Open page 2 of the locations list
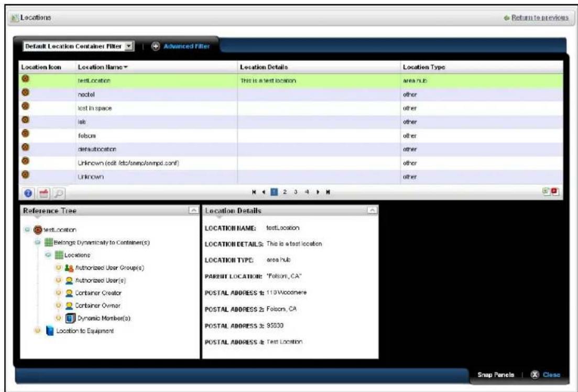This screenshot has height=392, width=578. (285, 192)
